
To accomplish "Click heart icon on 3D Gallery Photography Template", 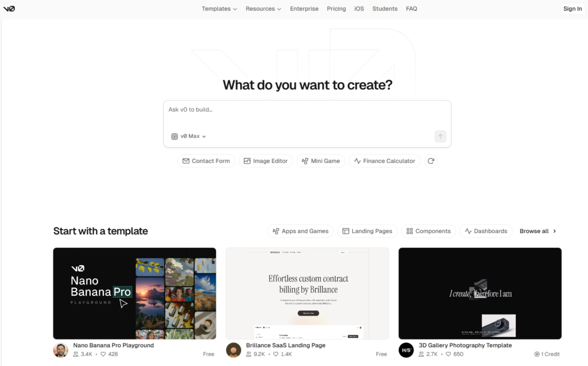I will [x=448, y=355].
